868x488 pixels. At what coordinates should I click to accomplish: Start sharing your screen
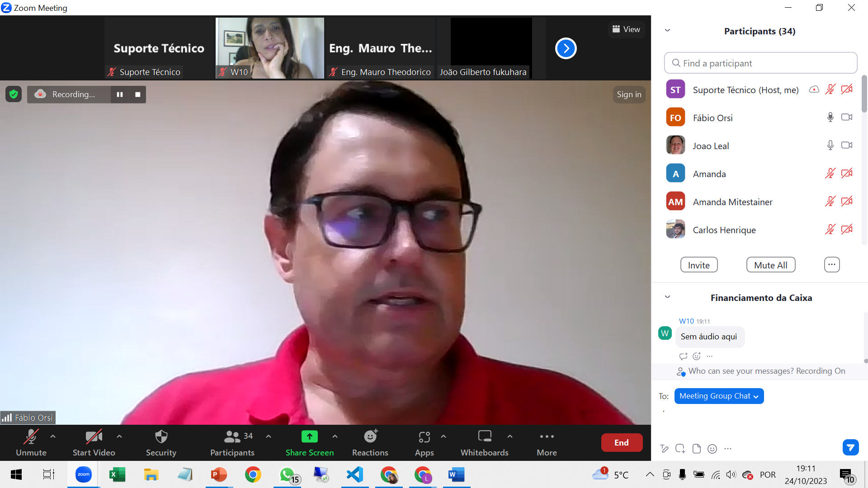[310, 443]
